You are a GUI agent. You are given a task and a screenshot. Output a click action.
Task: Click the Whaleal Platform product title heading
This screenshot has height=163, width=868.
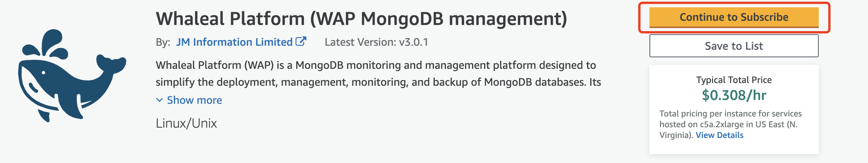coord(361,18)
